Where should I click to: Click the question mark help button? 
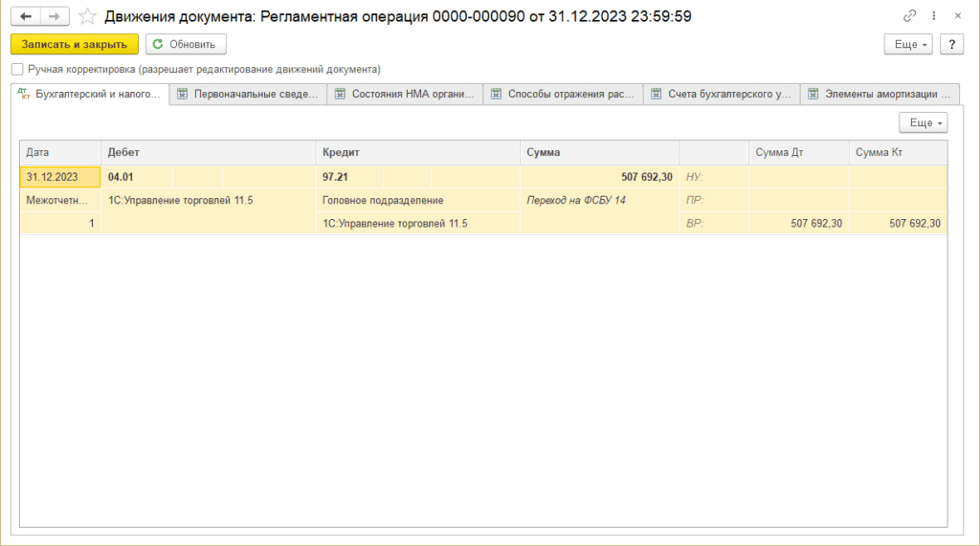click(x=951, y=44)
